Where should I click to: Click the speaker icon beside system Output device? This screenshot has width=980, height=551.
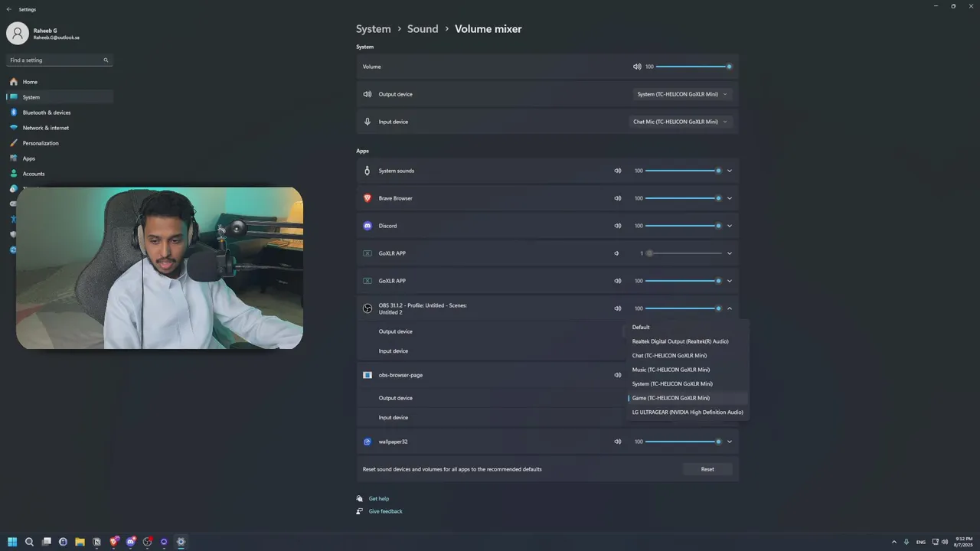(x=367, y=94)
